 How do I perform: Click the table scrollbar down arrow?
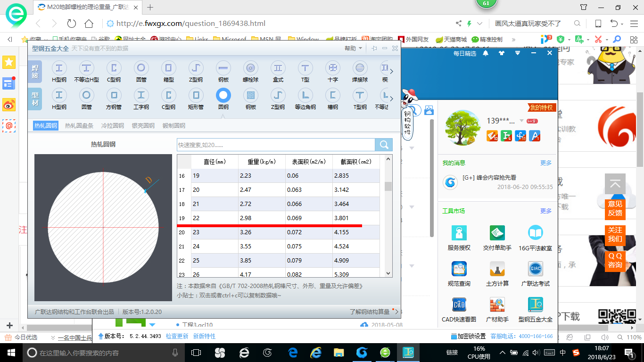pos(388,273)
